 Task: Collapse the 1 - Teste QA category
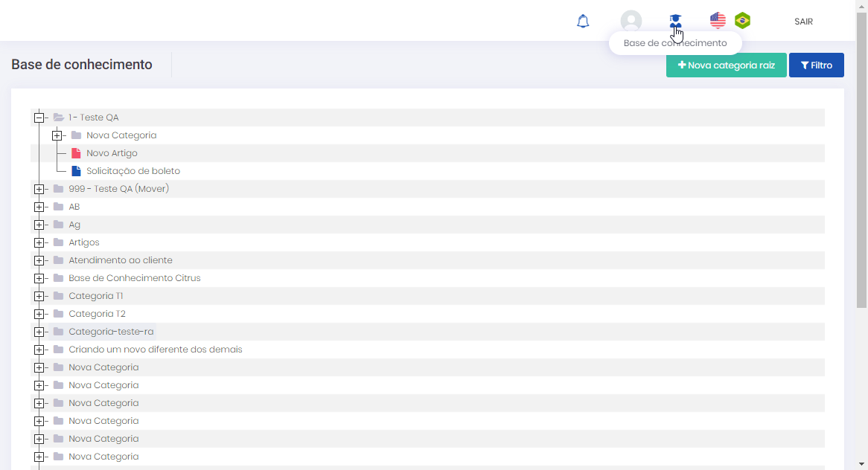pyautogui.click(x=39, y=117)
